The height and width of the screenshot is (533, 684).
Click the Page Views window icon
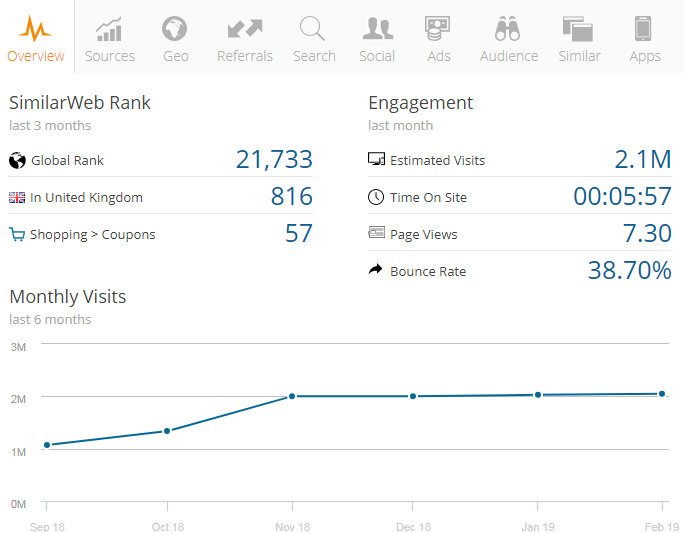tap(376, 232)
